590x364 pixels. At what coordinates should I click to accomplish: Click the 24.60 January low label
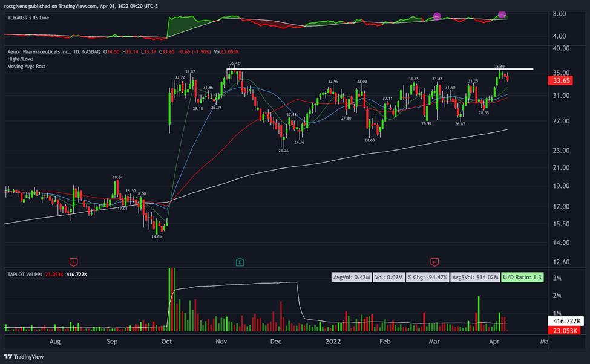[370, 140]
